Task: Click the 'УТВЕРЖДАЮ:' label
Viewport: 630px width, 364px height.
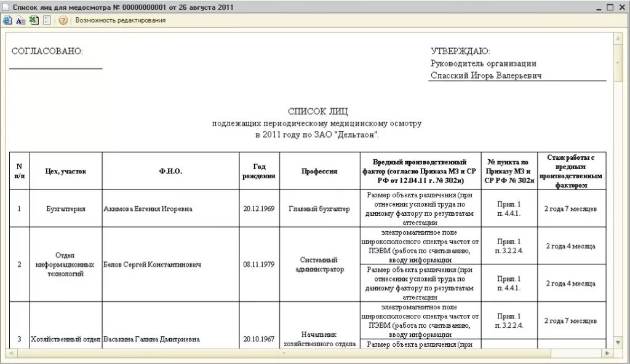Action: click(x=460, y=52)
